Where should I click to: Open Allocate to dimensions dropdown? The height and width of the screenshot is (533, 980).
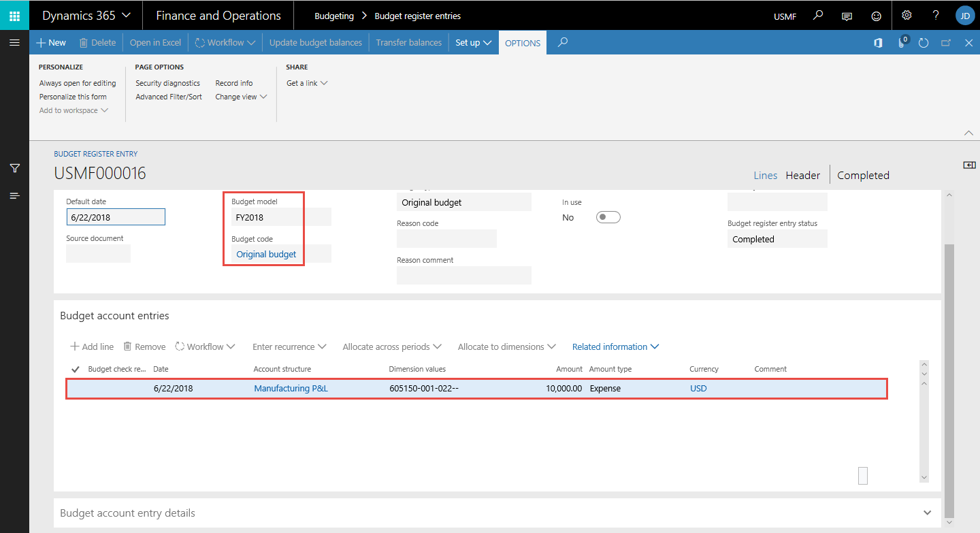pos(506,346)
